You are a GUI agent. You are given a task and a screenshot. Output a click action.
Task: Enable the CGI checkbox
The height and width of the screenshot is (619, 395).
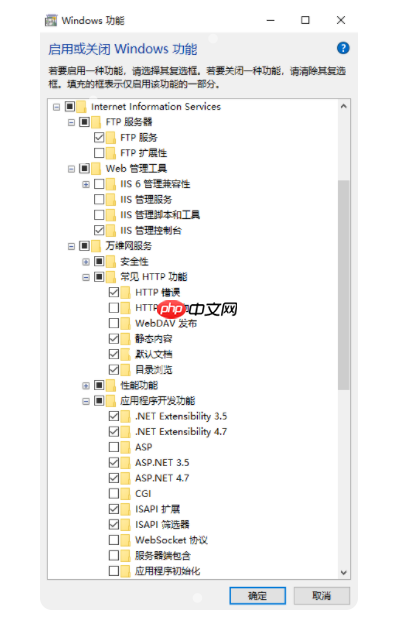pos(114,493)
